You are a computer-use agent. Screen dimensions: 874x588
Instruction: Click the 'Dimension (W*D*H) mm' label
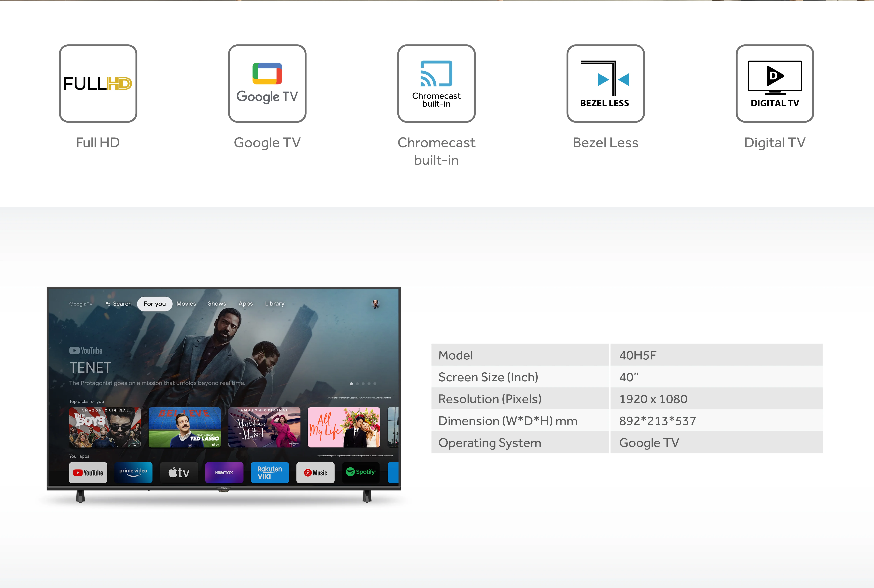click(508, 421)
